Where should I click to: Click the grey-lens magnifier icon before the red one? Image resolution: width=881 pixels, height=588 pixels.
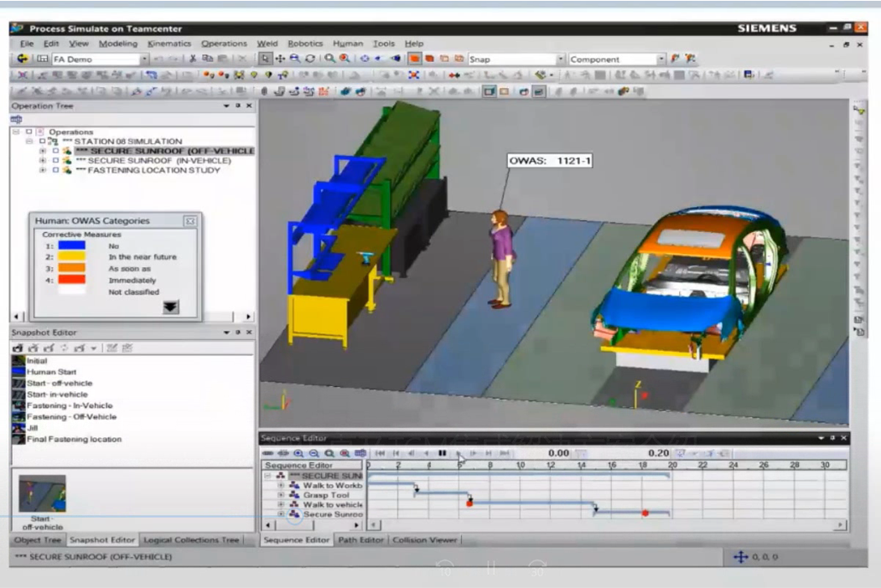pyautogui.click(x=329, y=59)
